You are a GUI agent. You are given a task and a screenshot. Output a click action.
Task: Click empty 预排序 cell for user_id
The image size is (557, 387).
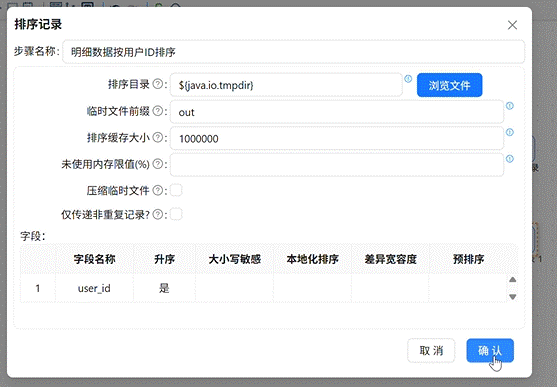(x=468, y=288)
